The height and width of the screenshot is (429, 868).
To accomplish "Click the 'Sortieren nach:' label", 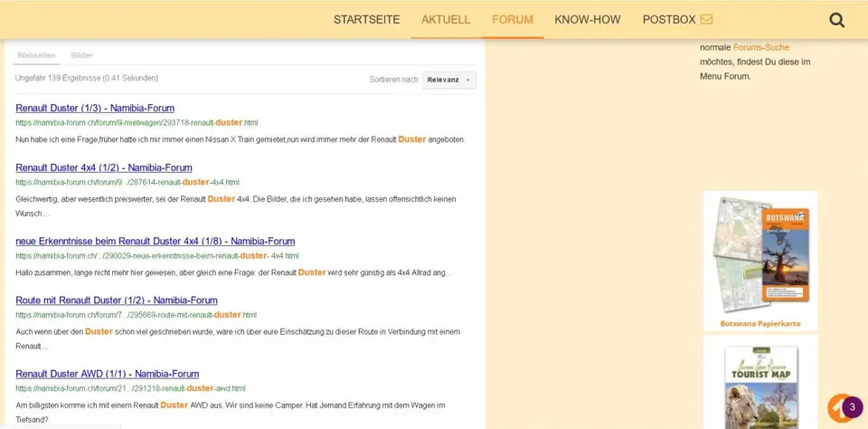I will tap(394, 80).
